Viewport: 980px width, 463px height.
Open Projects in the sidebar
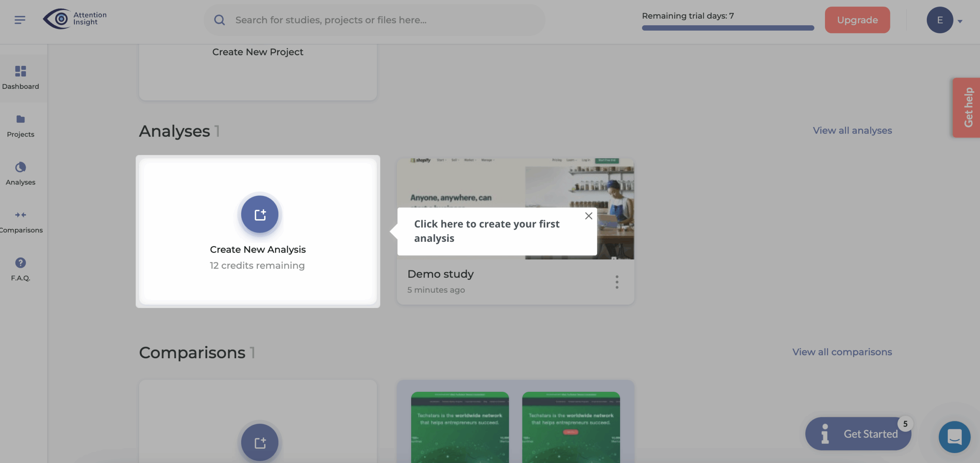pyautogui.click(x=21, y=126)
